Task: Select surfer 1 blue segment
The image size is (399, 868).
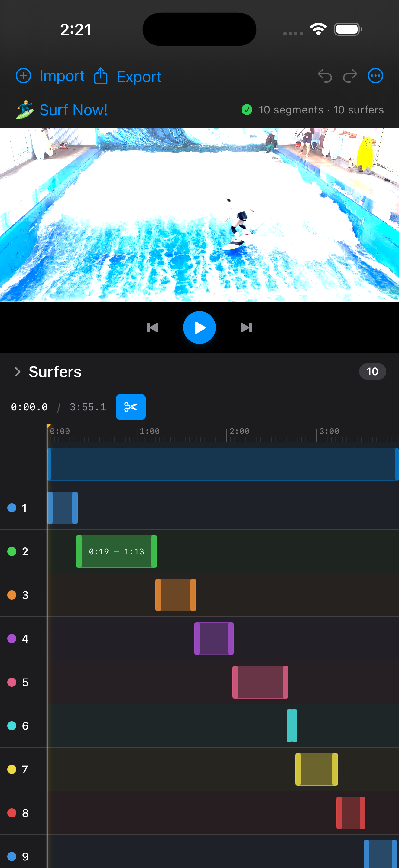Action: pyautogui.click(x=63, y=508)
